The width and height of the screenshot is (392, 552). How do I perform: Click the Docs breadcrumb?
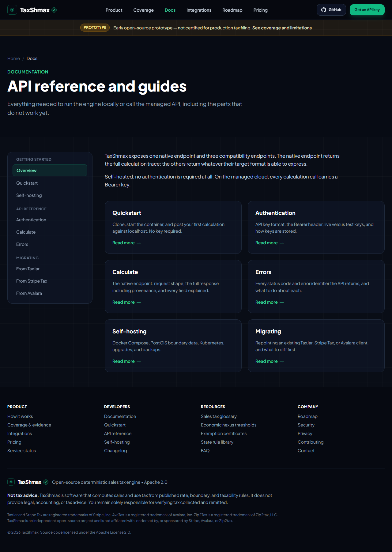pyautogui.click(x=32, y=58)
